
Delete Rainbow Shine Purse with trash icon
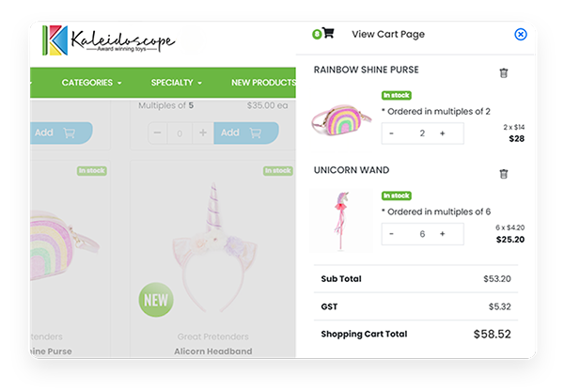(504, 73)
